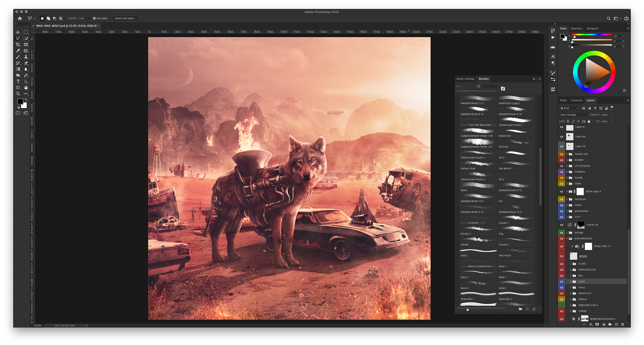Click the Feather input field
The image size is (644, 345).
(x=84, y=18)
